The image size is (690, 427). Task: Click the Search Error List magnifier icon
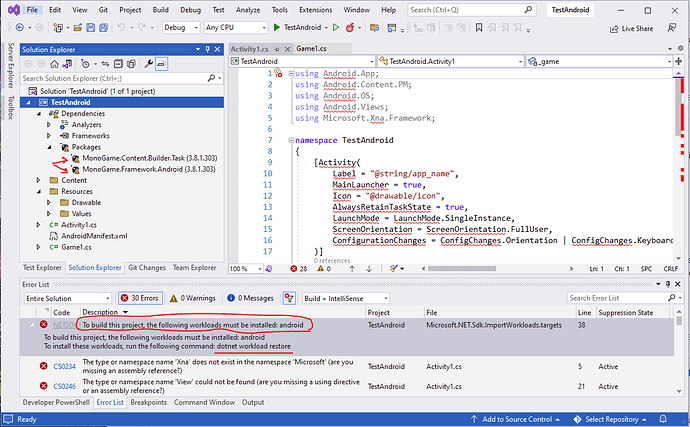click(x=672, y=298)
